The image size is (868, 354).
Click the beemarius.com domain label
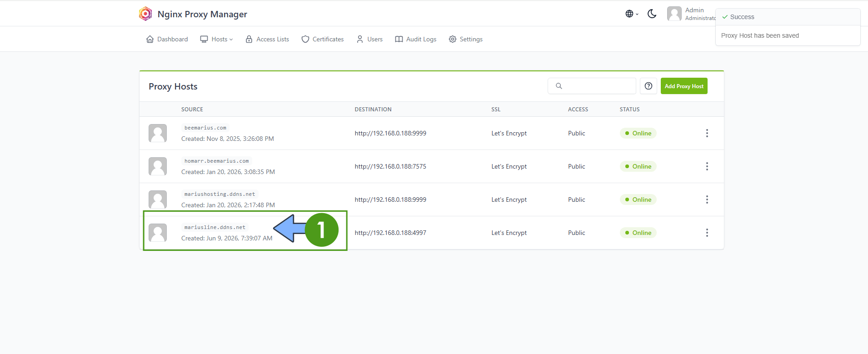205,128
